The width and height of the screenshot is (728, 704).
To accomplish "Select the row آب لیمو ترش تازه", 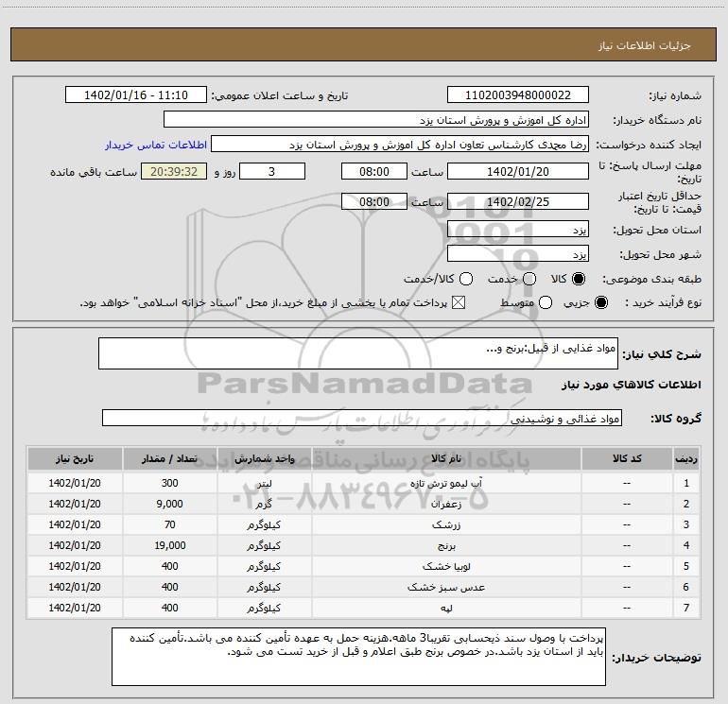I will (364, 483).
